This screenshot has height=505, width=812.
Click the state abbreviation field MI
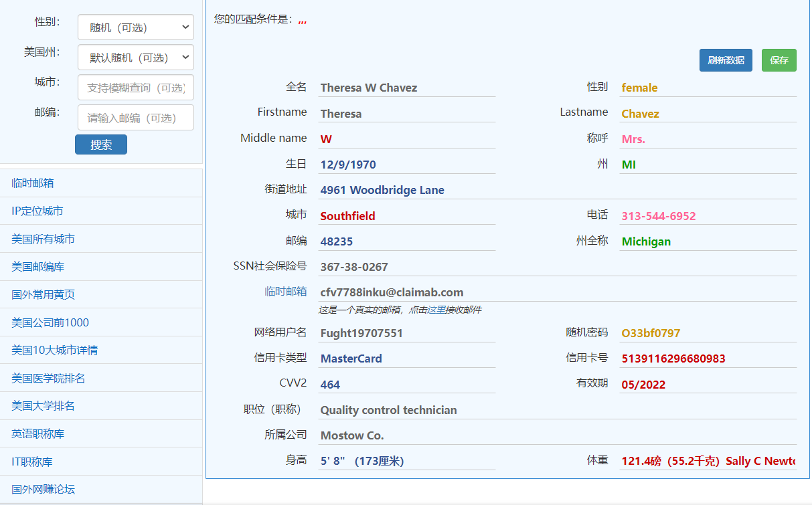point(708,165)
